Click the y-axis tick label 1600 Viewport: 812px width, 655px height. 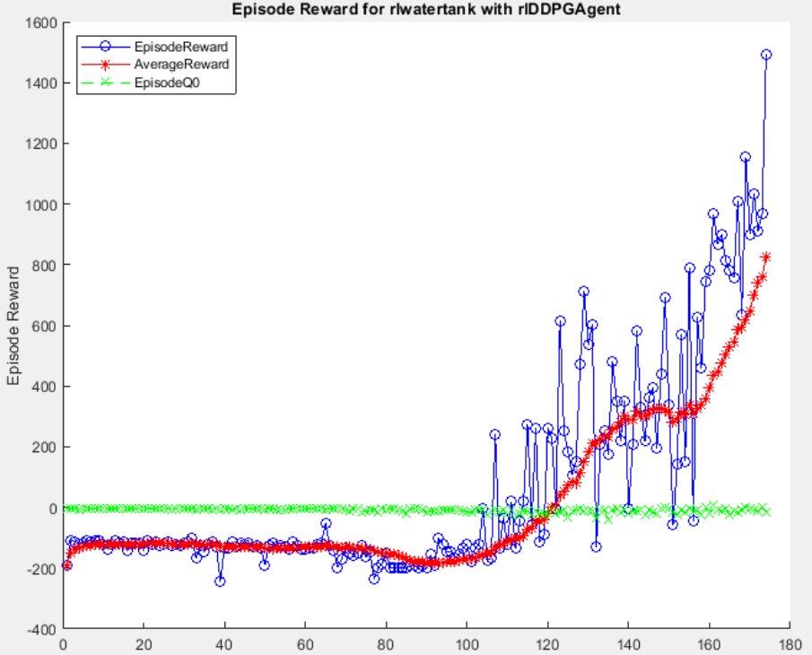point(41,22)
